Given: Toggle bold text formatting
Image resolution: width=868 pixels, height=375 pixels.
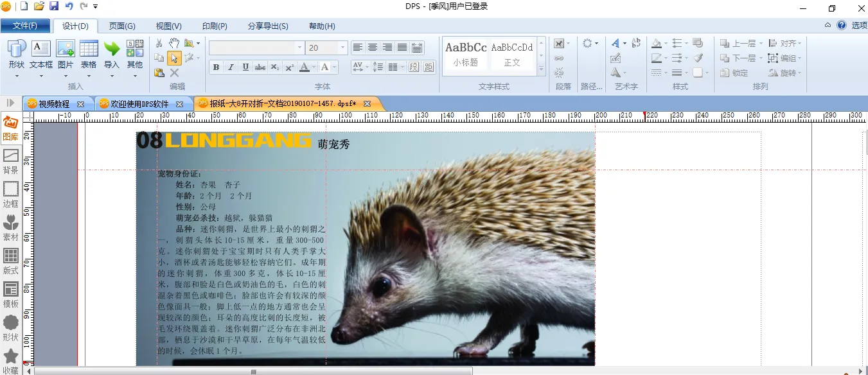Looking at the screenshot, I should (216, 67).
